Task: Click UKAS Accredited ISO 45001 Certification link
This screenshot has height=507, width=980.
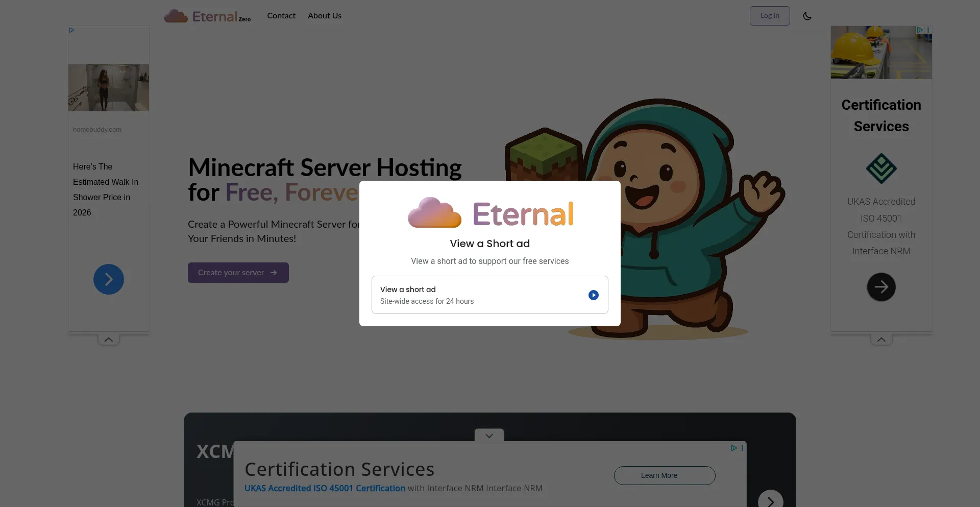Action: [x=325, y=488]
